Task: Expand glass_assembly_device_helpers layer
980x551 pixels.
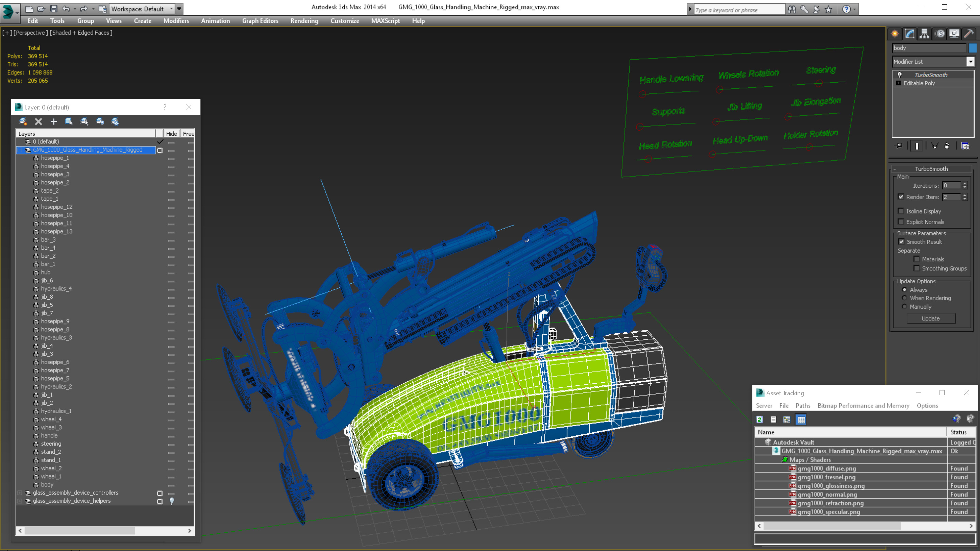Action: tap(20, 501)
